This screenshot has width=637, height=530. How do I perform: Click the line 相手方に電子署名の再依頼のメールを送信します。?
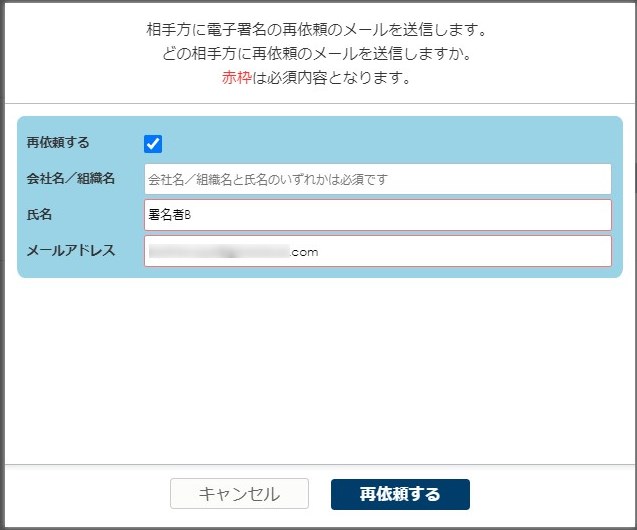pos(316,30)
